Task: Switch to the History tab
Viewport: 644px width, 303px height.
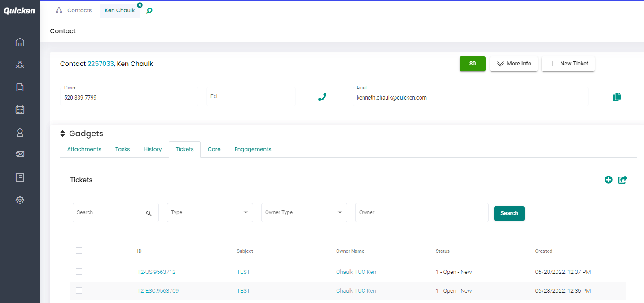Action: point(153,149)
